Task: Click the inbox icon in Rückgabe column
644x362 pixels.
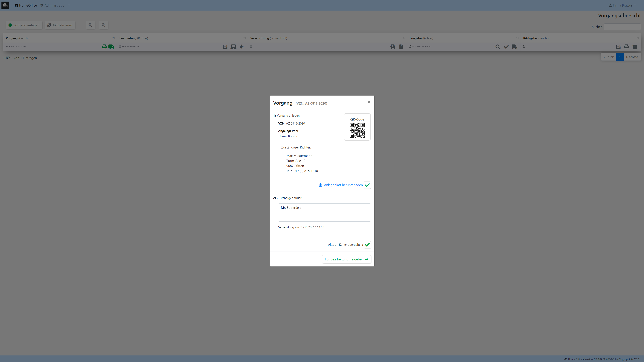Action: pyautogui.click(x=618, y=47)
